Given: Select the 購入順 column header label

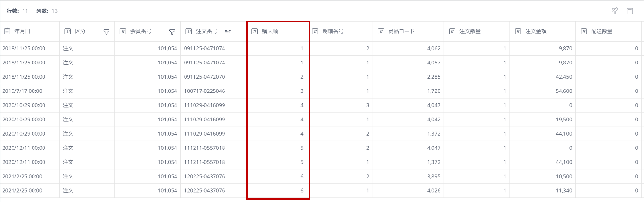Looking at the screenshot, I should tap(270, 31).
